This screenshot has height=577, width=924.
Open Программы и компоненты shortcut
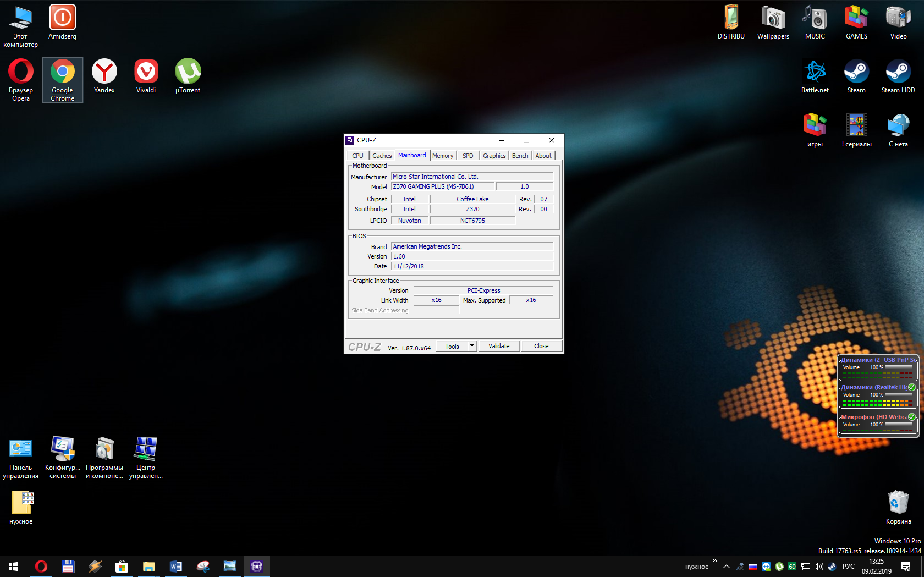(105, 458)
